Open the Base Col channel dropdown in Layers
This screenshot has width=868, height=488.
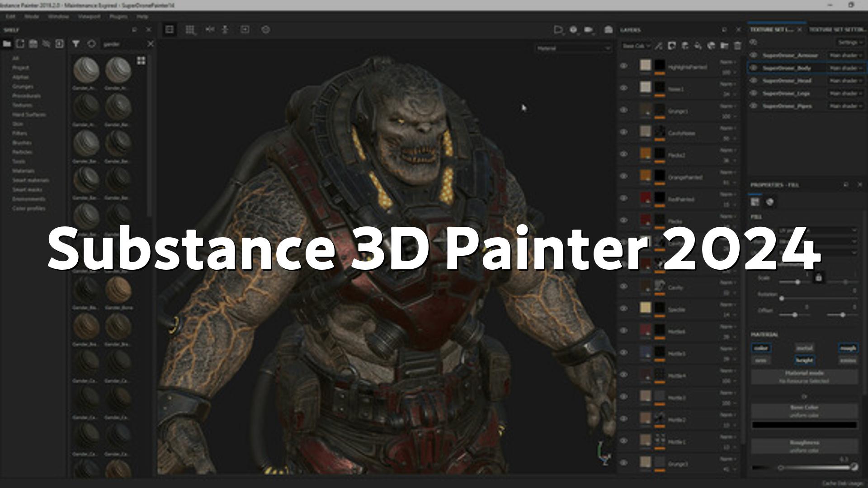pos(636,46)
